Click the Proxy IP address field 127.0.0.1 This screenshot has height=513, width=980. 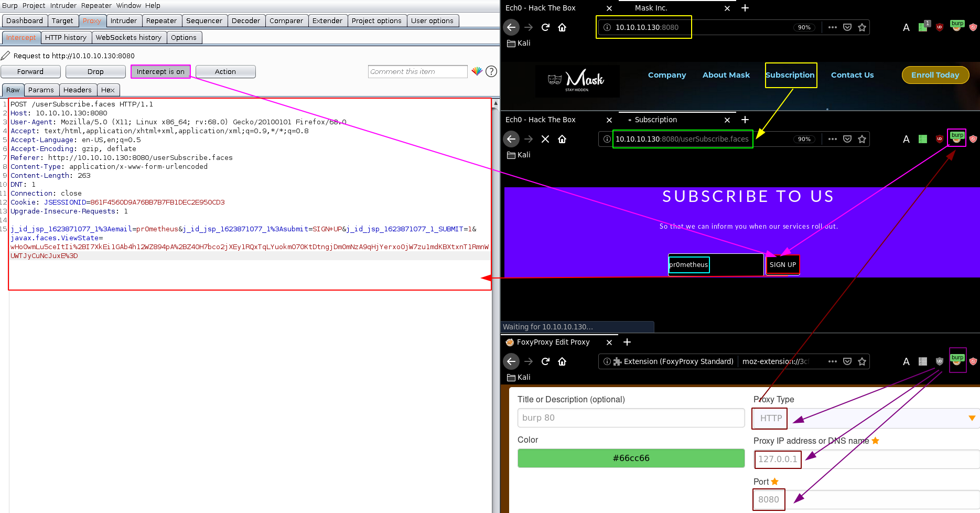(x=865, y=459)
